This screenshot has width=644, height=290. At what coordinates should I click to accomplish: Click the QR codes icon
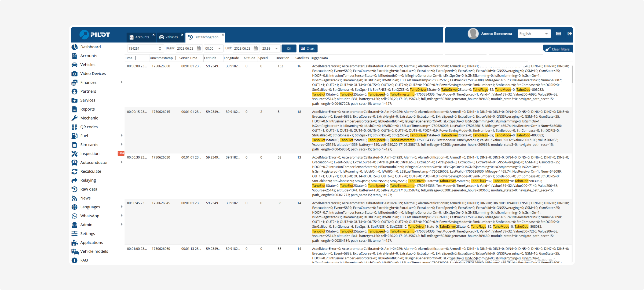click(75, 127)
